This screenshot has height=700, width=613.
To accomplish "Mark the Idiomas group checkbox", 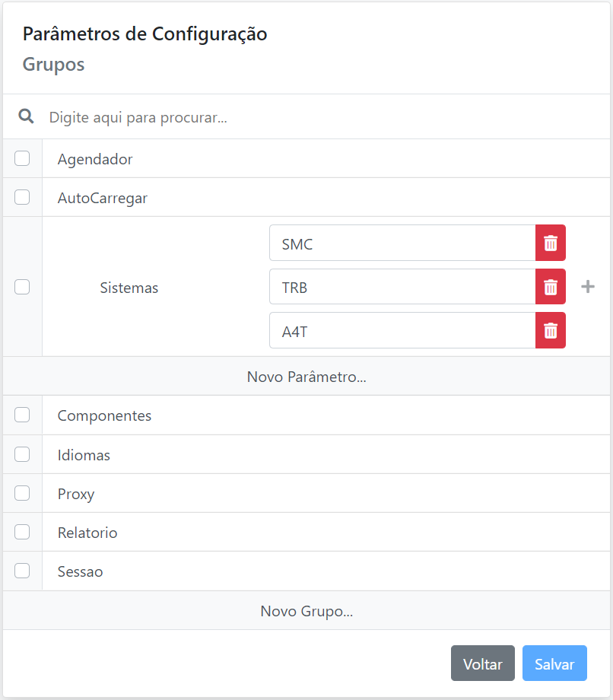I will [x=22, y=454].
